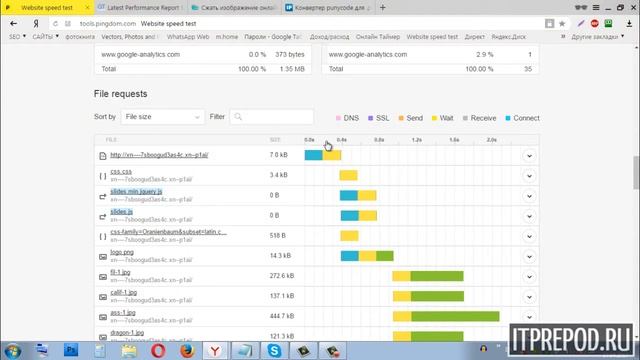Open the WhatsApp Web bookmark
The image size is (640, 360).
[x=188, y=37]
